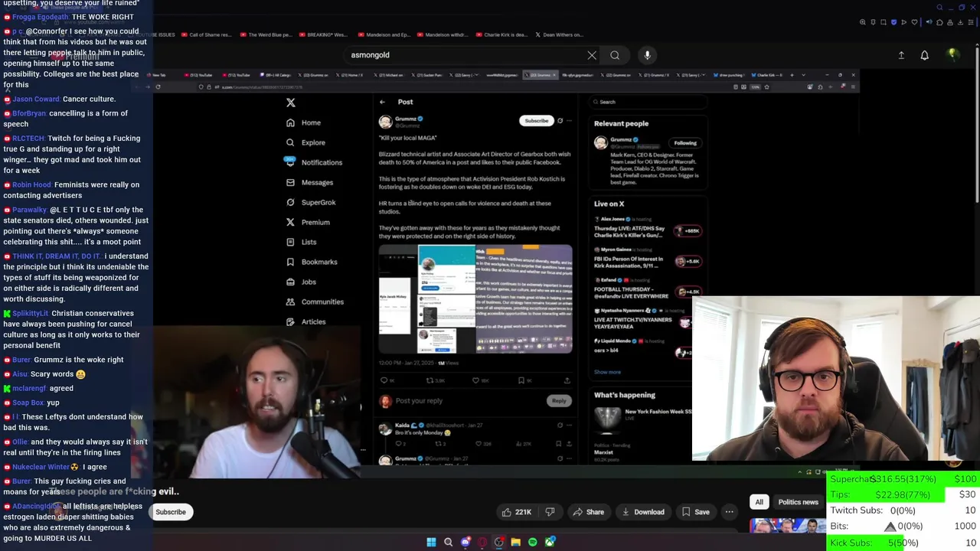Click the YouTube search magnifier button
This screenshot has width=980, height=551.
pyautogui.click(x=615, y=55)
